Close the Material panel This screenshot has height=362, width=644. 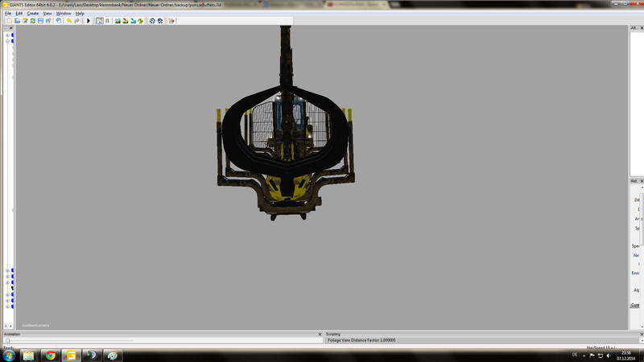click(642, 181)
